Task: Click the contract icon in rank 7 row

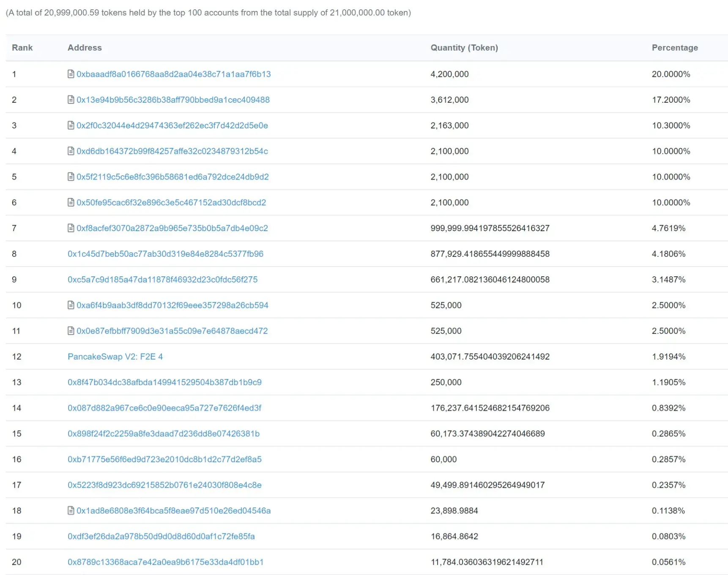Action: pos(71,228)
